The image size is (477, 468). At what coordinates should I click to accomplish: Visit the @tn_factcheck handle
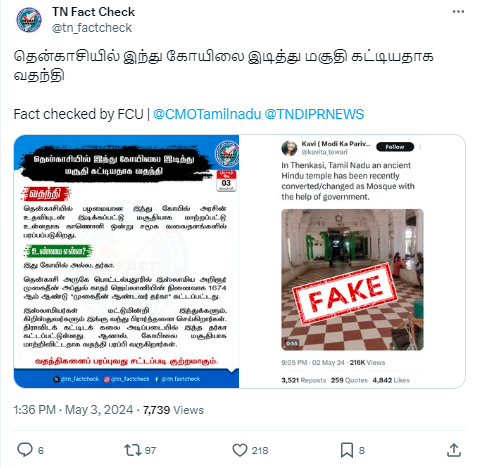point(92,28)
